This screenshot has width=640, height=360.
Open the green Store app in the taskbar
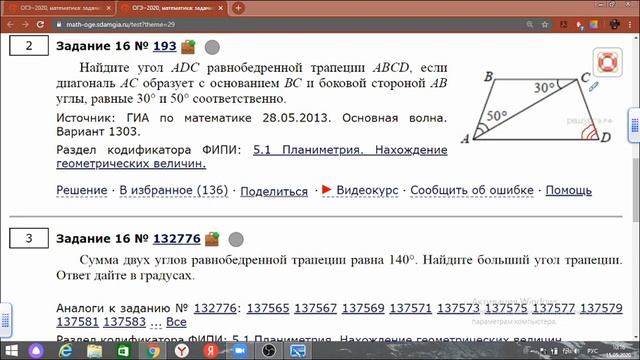(123, 351)
